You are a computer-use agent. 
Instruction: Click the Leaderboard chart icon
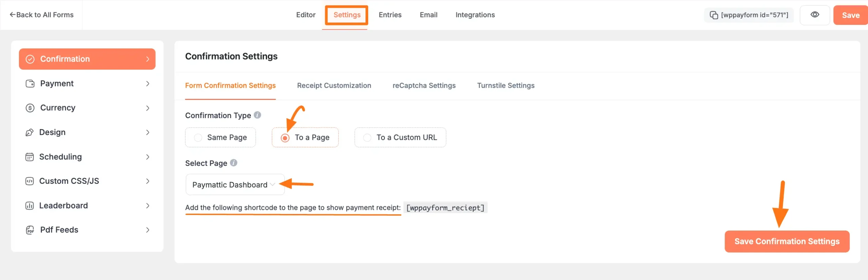pos(29,206)
